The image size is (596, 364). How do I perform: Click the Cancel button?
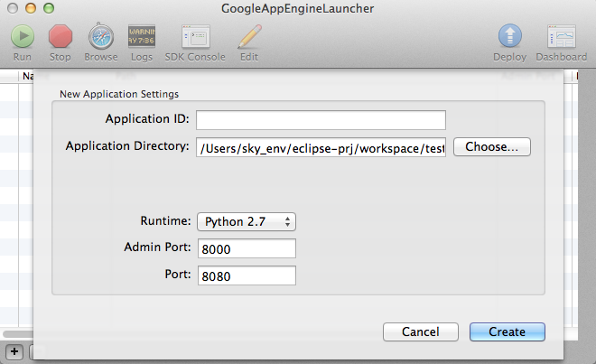421,331
